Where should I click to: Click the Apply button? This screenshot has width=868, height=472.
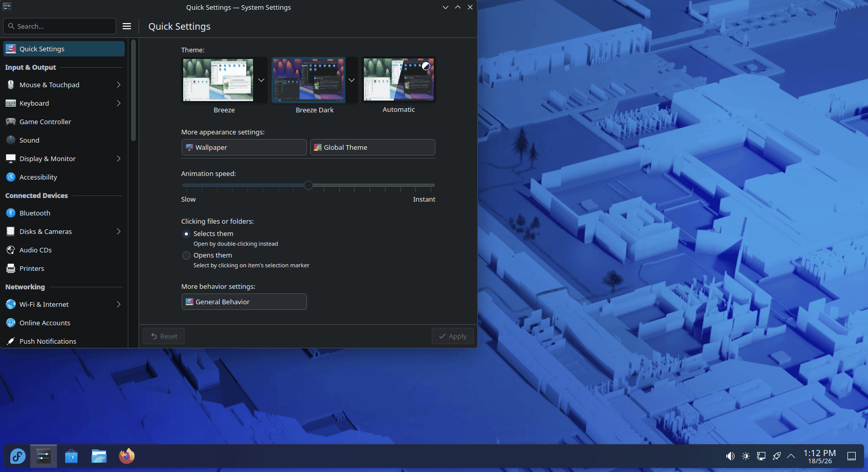click(x=453, y=336)
